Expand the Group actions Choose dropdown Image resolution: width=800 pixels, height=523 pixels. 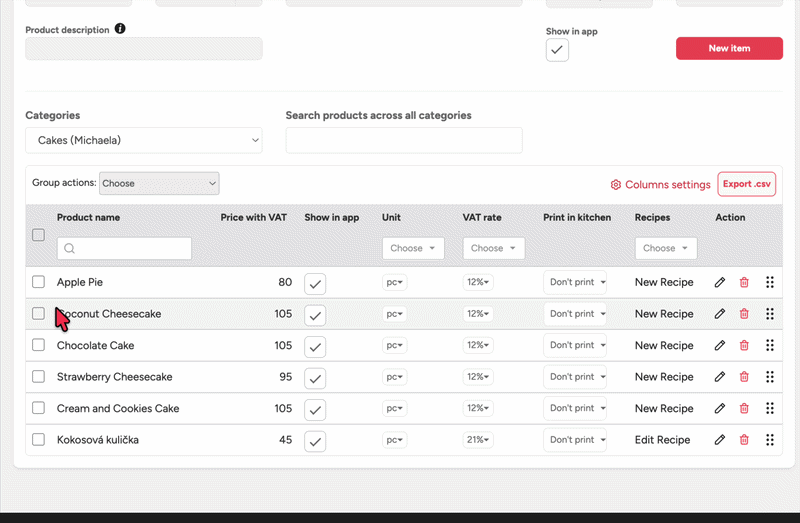(159, 183)
